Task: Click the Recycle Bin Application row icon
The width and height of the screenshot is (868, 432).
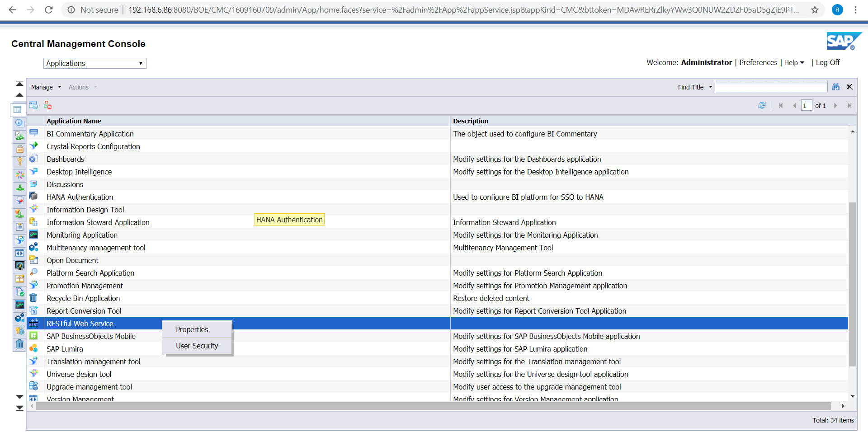Action: coord(33,298)
